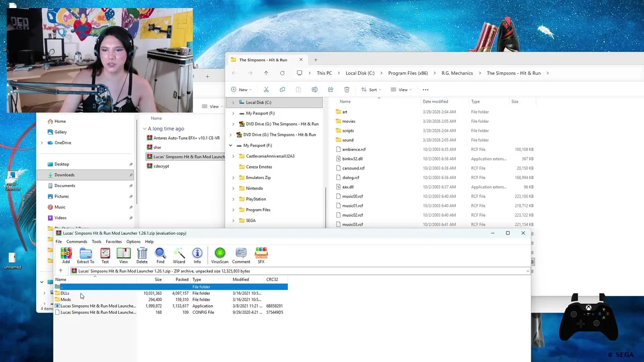
Task: Click the Cut icon in Simpsons Explorer window
Action: coord(266,89)
